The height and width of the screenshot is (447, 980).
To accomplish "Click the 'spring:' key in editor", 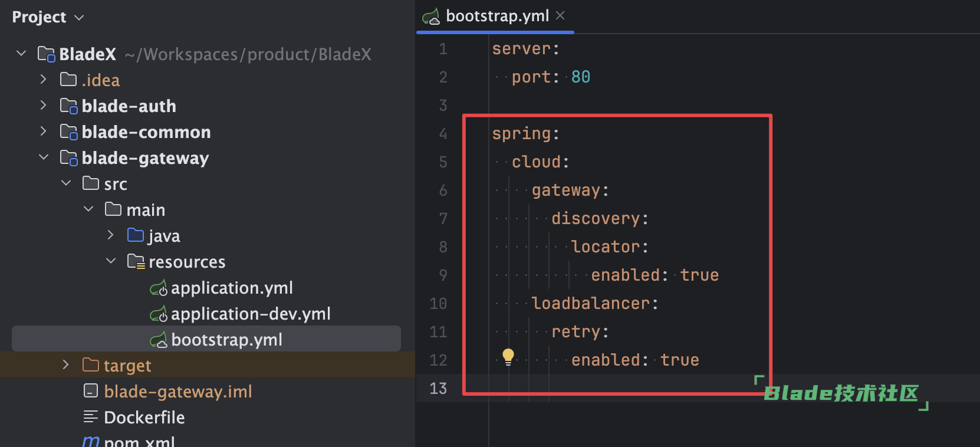I will pyautogui.click(x=526, y=134).
